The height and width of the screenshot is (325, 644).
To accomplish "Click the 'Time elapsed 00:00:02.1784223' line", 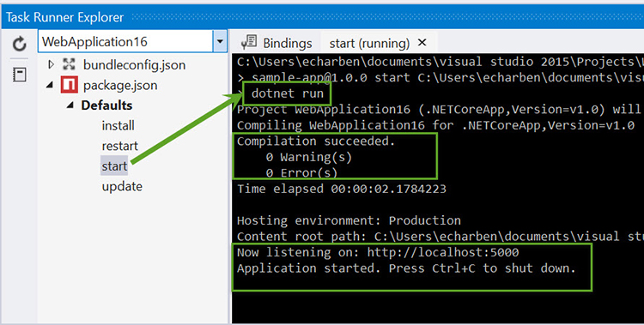I will point(341,189).
